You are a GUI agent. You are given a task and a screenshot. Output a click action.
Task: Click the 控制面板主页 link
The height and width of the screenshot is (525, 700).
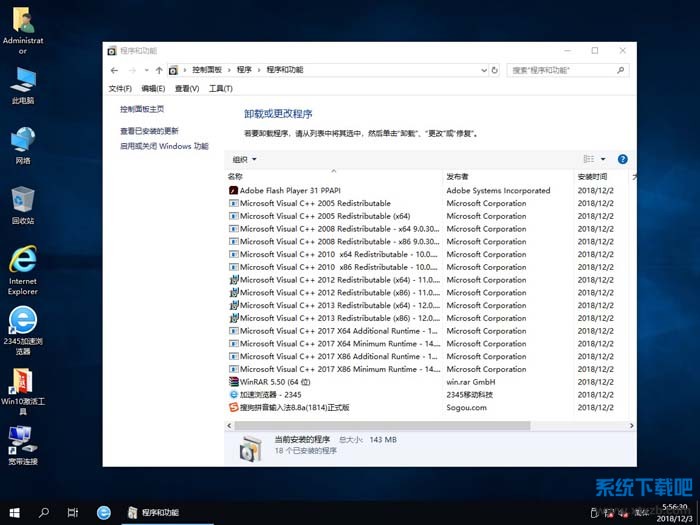click(142, 109)
